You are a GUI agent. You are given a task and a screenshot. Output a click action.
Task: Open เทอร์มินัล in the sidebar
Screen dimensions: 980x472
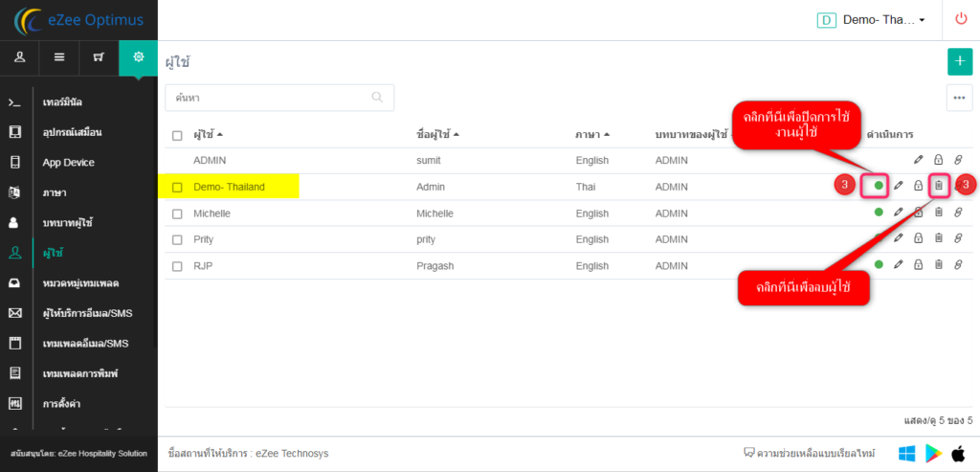point(62,101)
